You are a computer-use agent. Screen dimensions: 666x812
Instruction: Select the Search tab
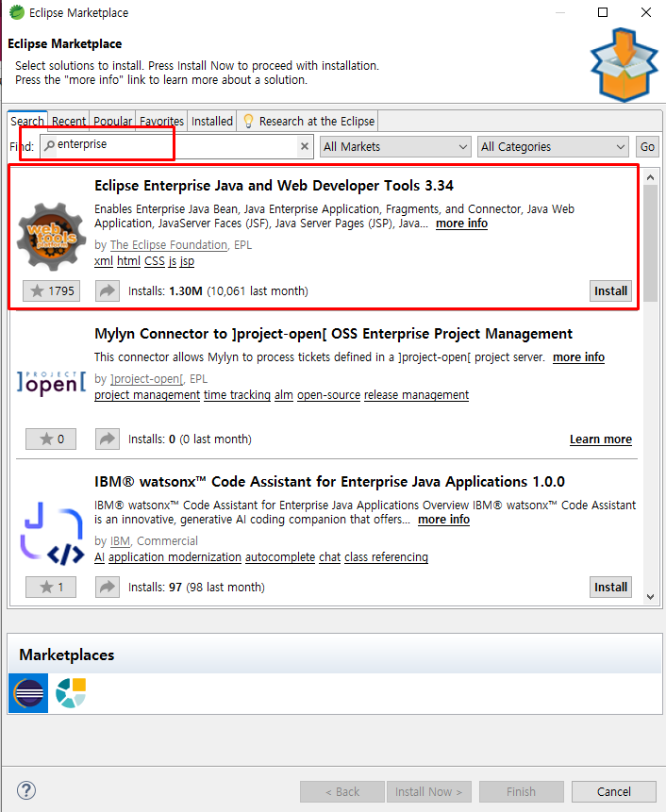27,121
